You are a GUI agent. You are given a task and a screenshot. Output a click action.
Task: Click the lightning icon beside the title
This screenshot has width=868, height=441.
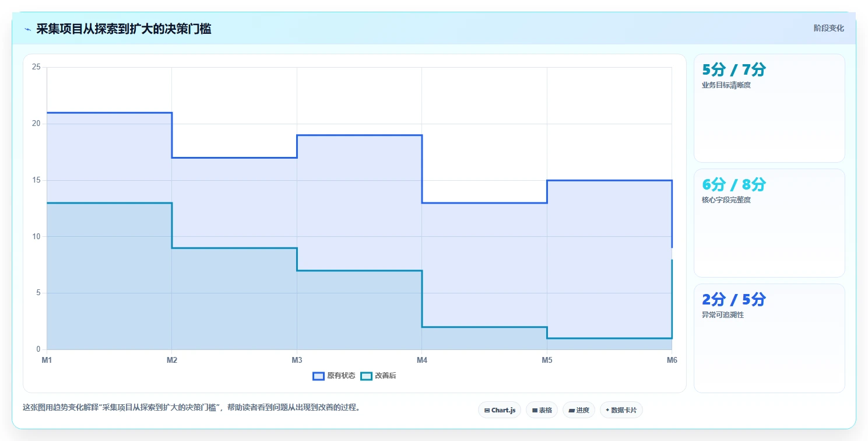pos(27,29)
